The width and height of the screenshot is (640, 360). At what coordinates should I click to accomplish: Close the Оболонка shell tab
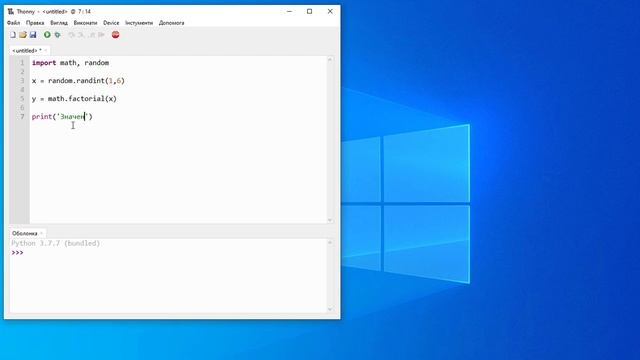pos(41,233)
